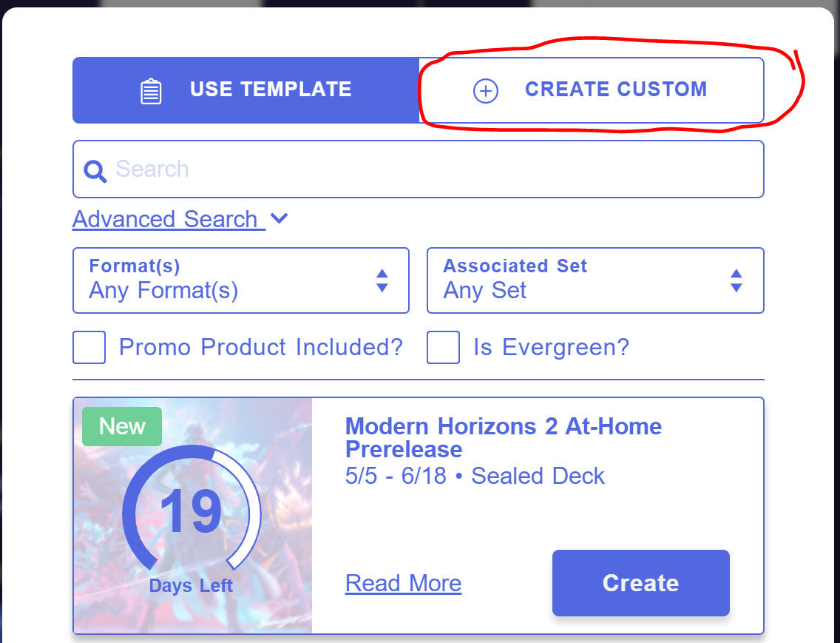This screenshot has width=840, height=643.
Task: Click the clipboard icon on Use Template
Action: [151, 91]
